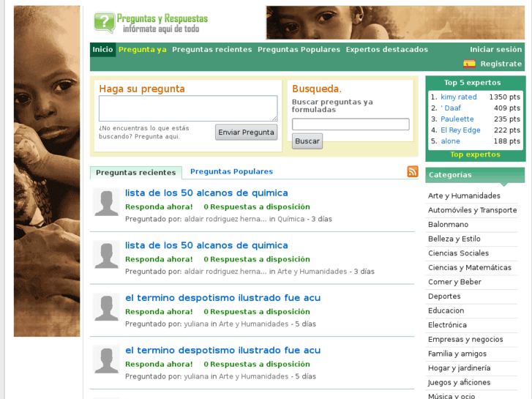Screen dimensions: 532x399
Task: Open first 'lista de los 50 alcanos de quimica' question
Action: (206, 193)
